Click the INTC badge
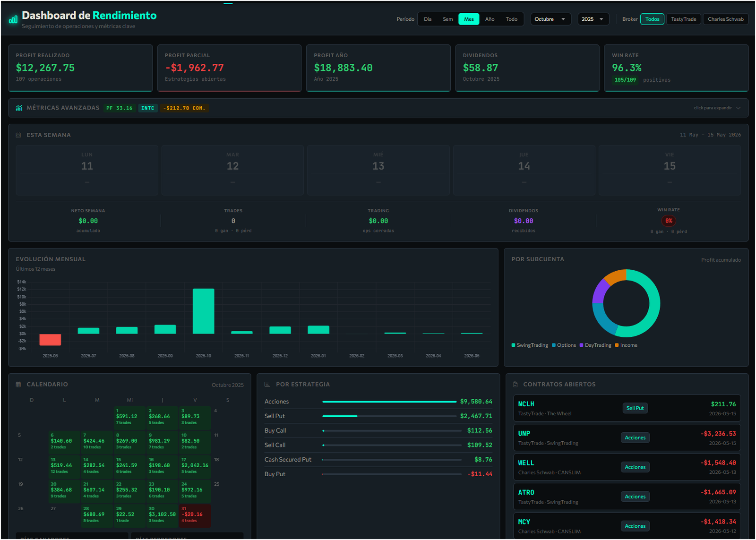 pyautogui.click(x=148, y=108)
